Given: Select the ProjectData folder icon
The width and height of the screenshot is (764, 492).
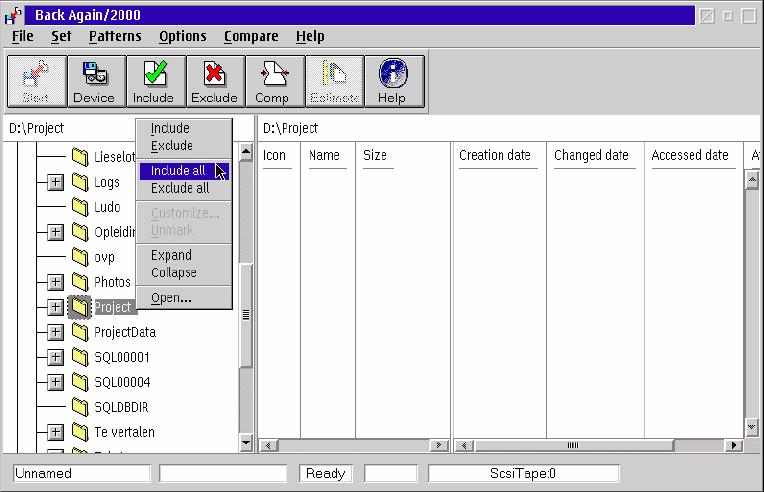Looking at the screenshot, I should pos(80,332).
